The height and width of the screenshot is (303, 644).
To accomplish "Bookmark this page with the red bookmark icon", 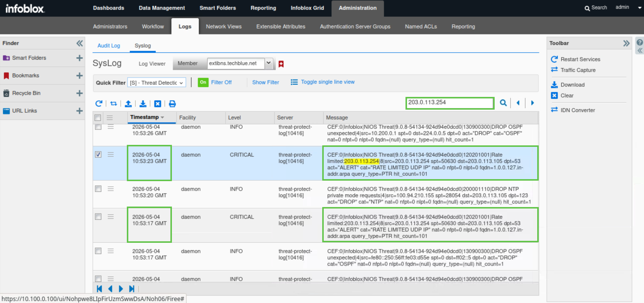I will [281, 64].
